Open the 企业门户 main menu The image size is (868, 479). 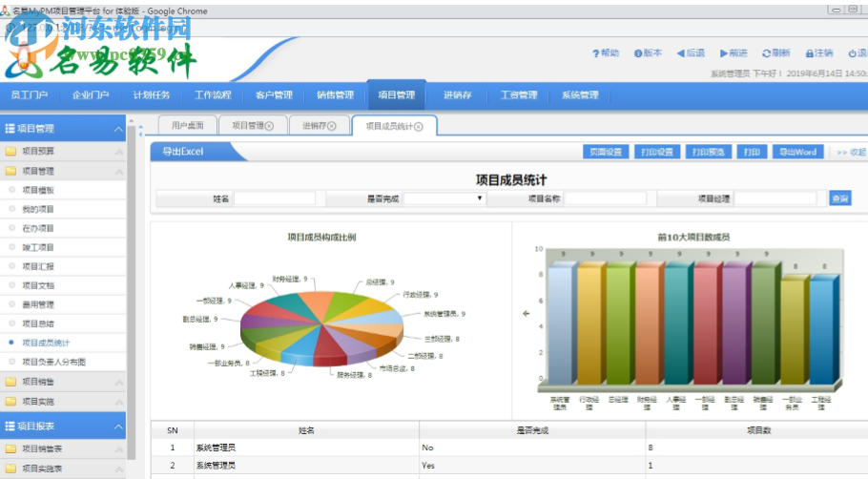point(91,95)
